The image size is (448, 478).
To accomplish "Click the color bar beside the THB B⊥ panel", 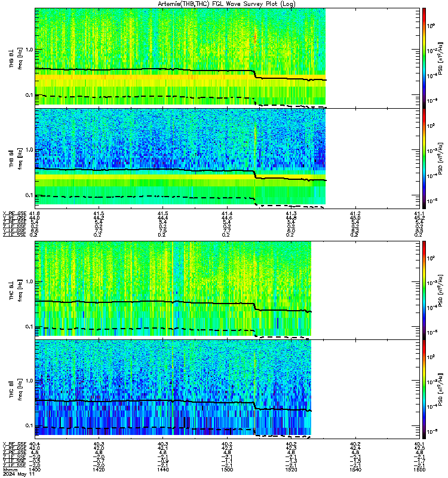I will [424, 58].
